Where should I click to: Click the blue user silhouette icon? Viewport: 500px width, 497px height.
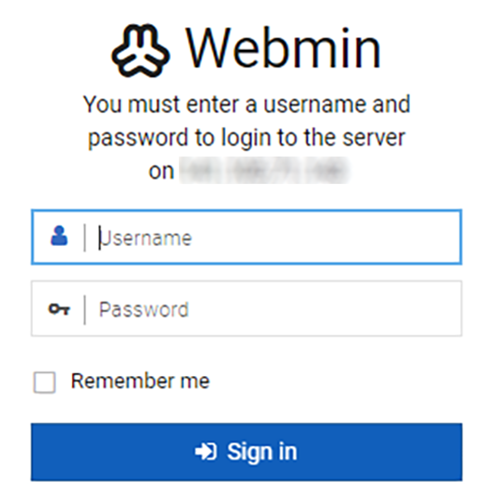tap(59, 236)
